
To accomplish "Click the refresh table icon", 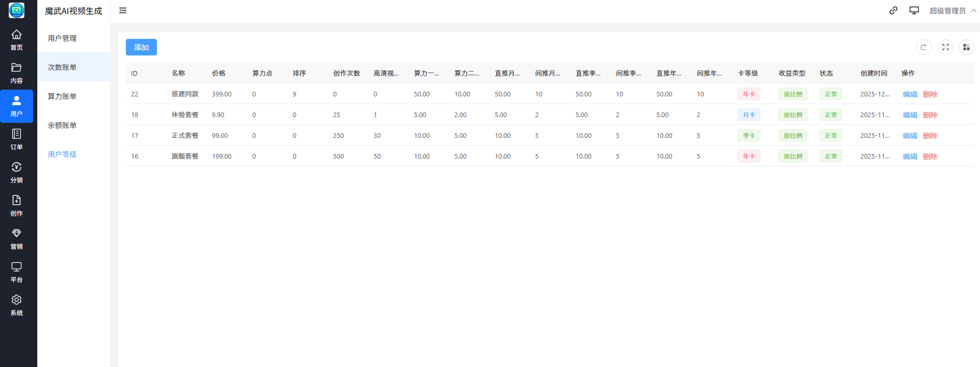I will point(924,47).
